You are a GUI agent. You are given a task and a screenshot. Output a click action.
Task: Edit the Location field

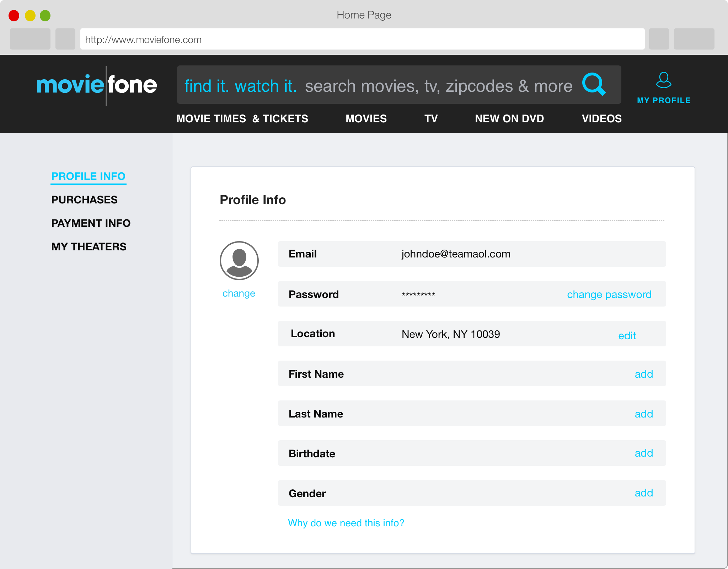click(627, 335)
